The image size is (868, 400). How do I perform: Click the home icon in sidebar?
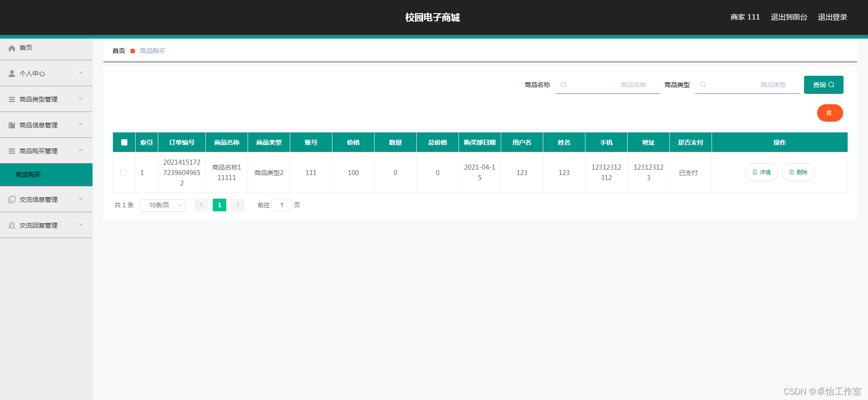[12, 48]
